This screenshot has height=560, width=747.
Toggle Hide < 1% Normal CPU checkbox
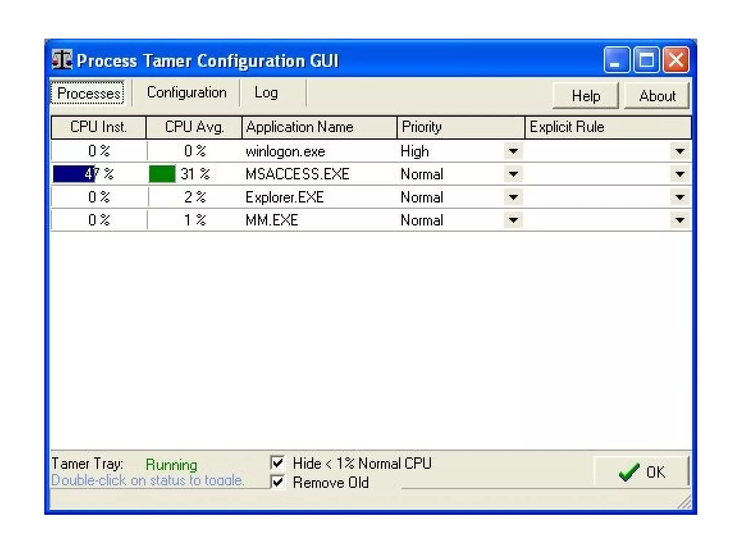tap(278, 463)
